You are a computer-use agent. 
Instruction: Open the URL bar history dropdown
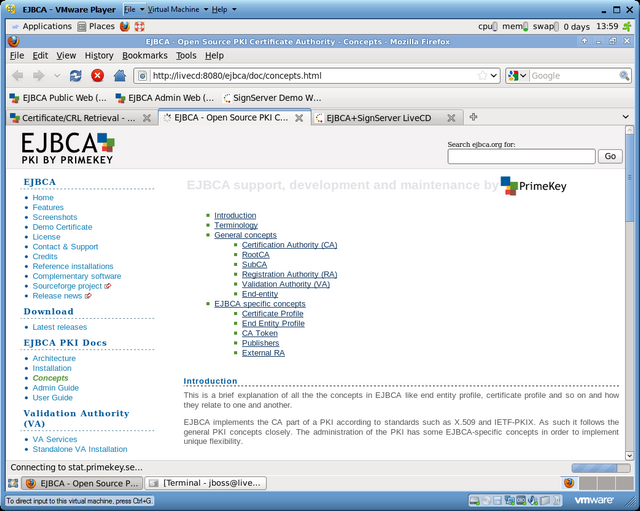pyautogui.click(x=493, y=76)
